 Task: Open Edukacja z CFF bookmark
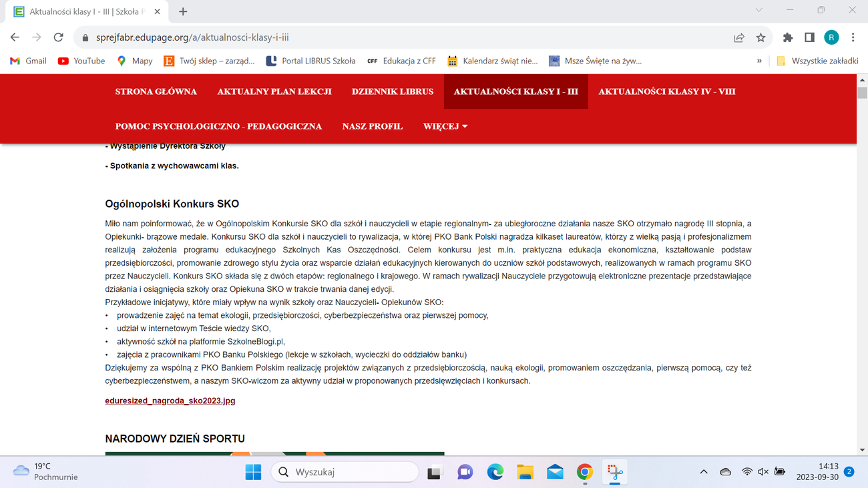pos(401,61)
